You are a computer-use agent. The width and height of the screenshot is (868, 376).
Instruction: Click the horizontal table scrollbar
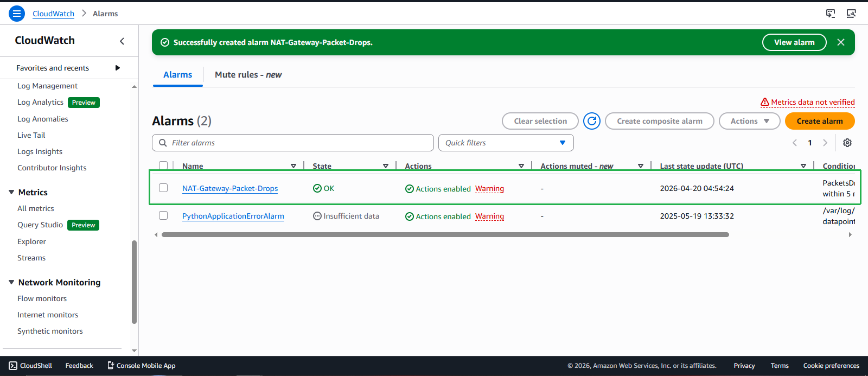click(x=445, y=235)
